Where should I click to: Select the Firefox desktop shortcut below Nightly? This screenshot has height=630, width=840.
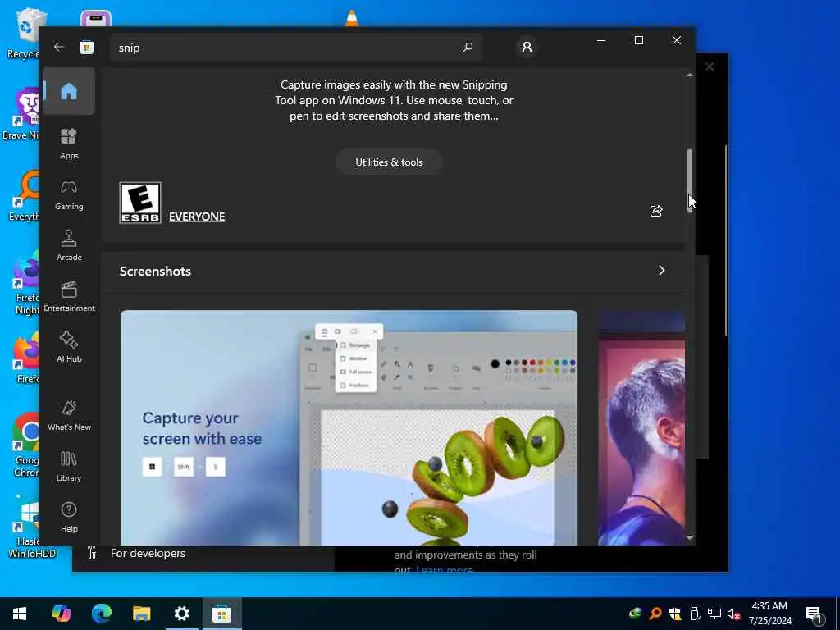click(x=27, y=358)
